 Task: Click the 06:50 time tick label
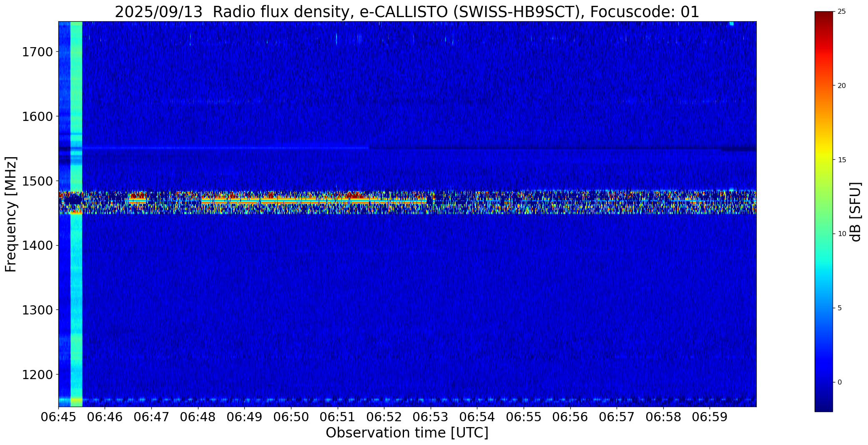coord(291,417)
